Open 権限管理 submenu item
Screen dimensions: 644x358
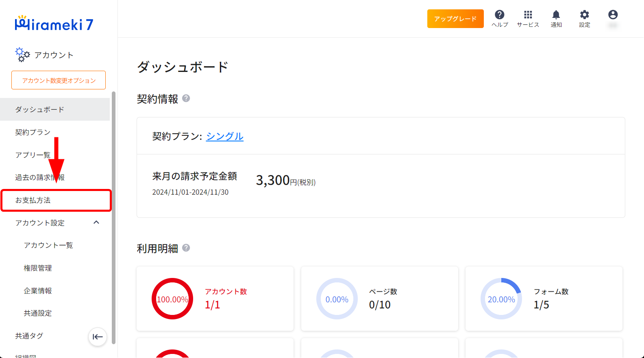(x=38, y=268)
